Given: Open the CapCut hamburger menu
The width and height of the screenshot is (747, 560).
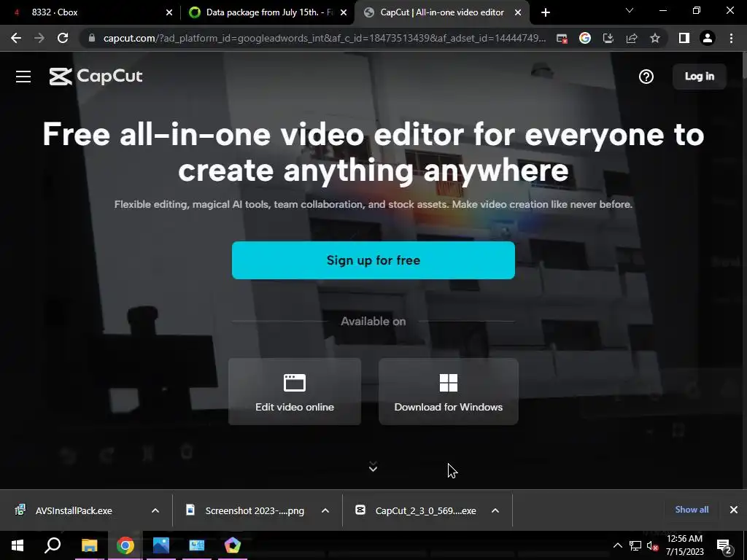Looking at the screenshot, I should pyautogui.click(x=23, y=77).
